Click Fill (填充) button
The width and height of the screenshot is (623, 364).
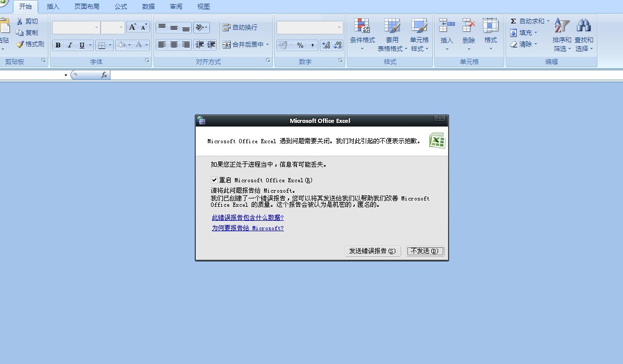point(524,33)
